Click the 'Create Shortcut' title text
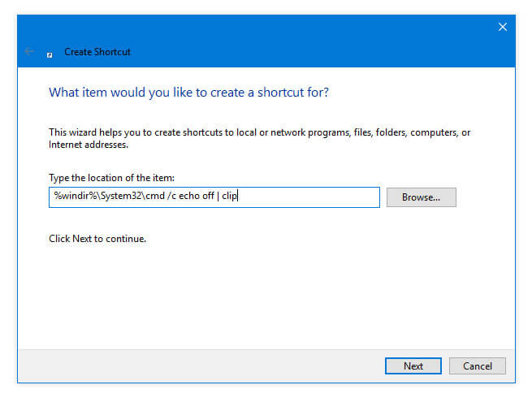 coord(97,52)
